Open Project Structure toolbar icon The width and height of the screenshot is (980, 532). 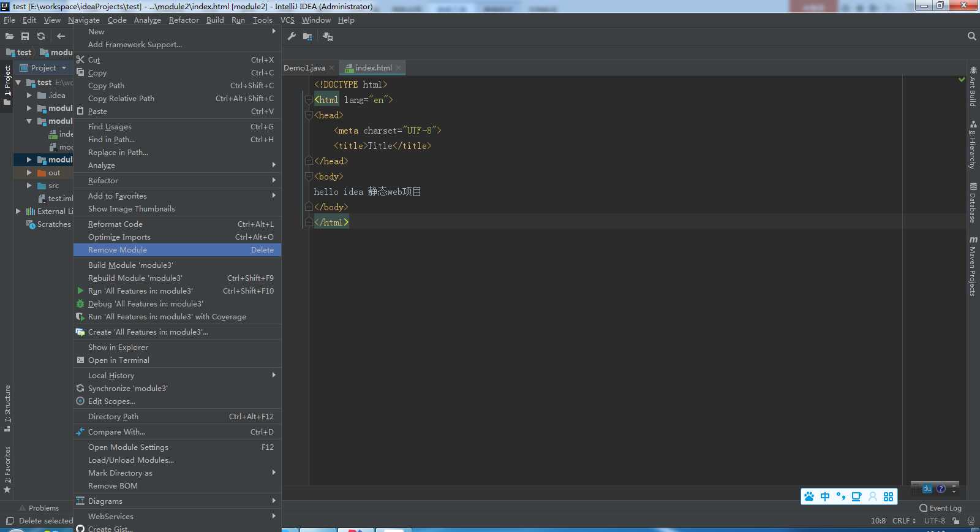pos(307,36)
